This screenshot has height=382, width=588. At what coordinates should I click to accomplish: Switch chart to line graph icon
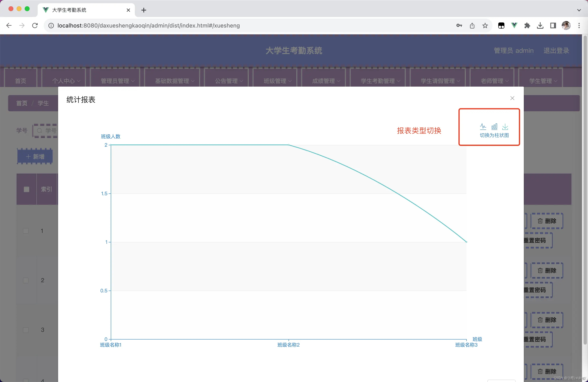[483, 127]
